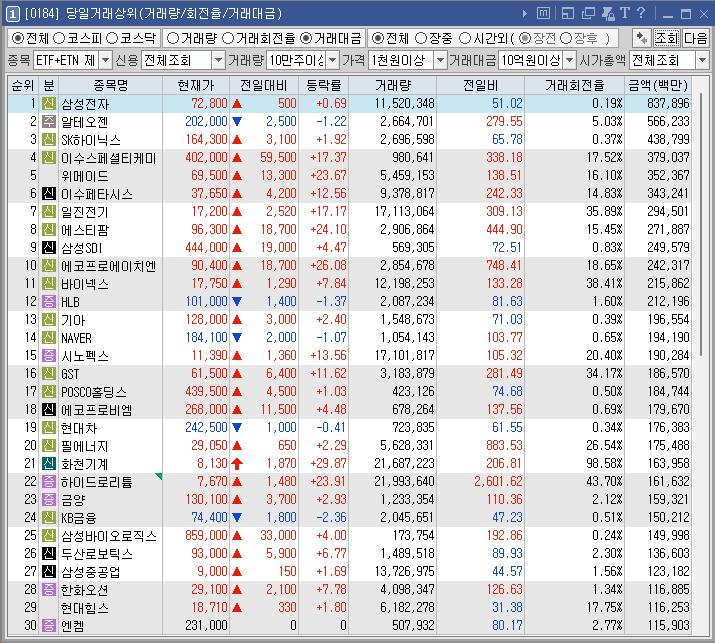Viewport: 715px width, 643px height.
Task: Click the red up triangle for 삼성전자
Action: tap(237, 104)
